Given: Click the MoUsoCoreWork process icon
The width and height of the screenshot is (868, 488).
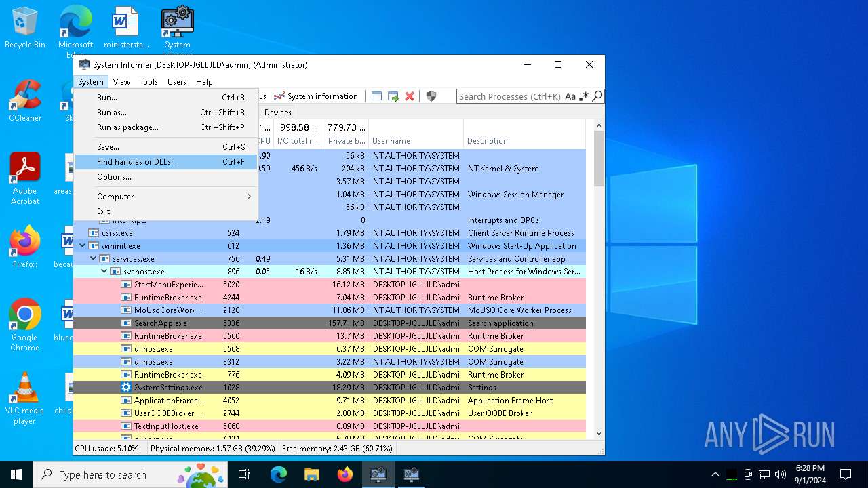Looking at the screenshot, I should [126, 310].
